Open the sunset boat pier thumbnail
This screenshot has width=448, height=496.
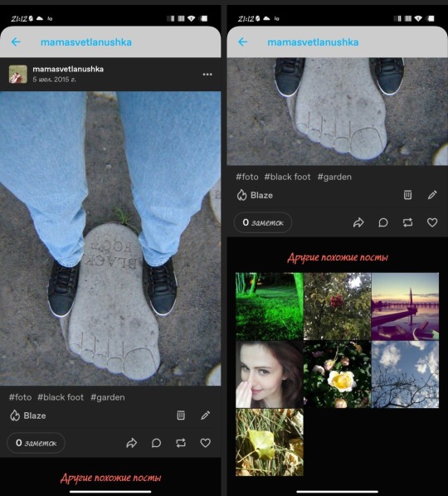pyautogui.click(x=406, y=306)
